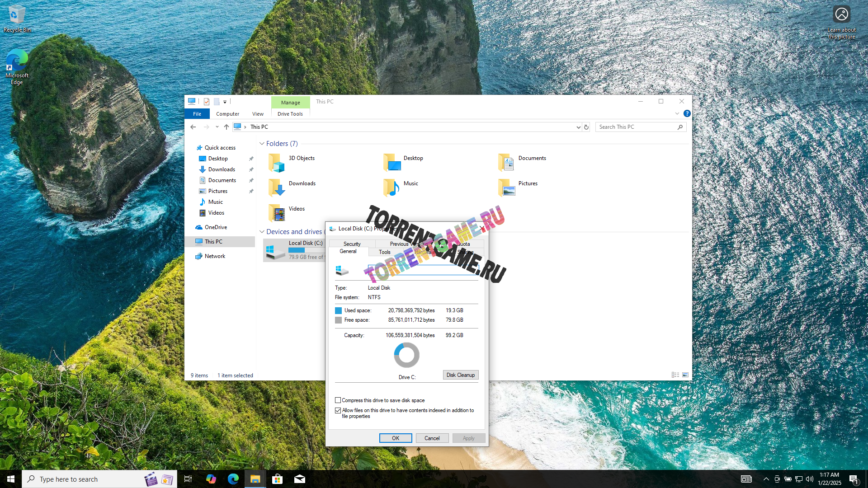
Task: Open the Tools tab in Properties
Action: coord(384,252)
